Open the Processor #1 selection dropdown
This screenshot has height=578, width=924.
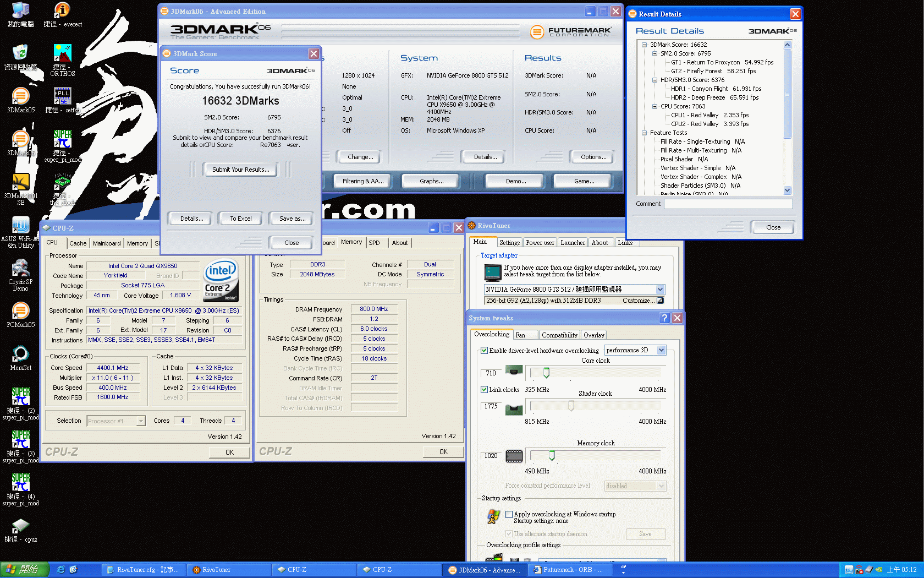141,421
